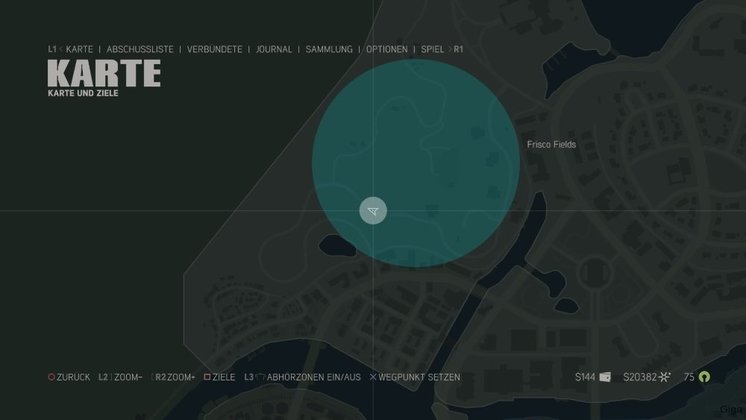Click the R1 next-tab indicator
Viewport: 746px width, 420px height.
pyautogui.click(x=458, y=49)
